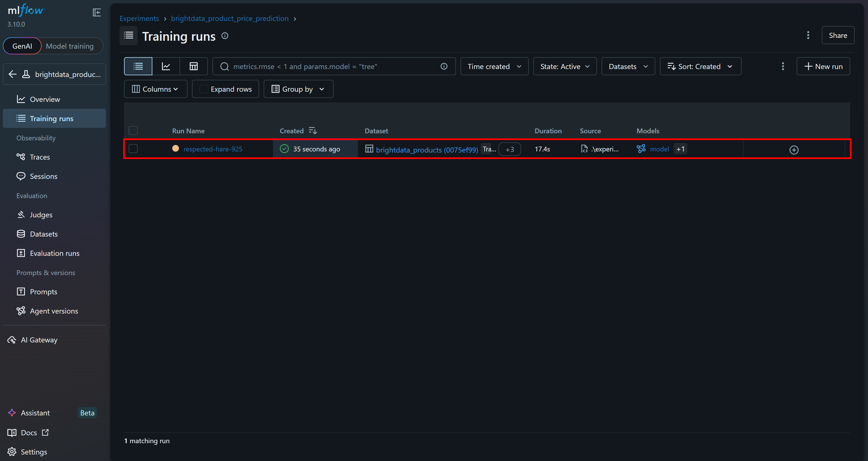The height and width of the screenshot is (461, 868).
Task: Open the three-dot menu beside Share
Action: [808, 35]
